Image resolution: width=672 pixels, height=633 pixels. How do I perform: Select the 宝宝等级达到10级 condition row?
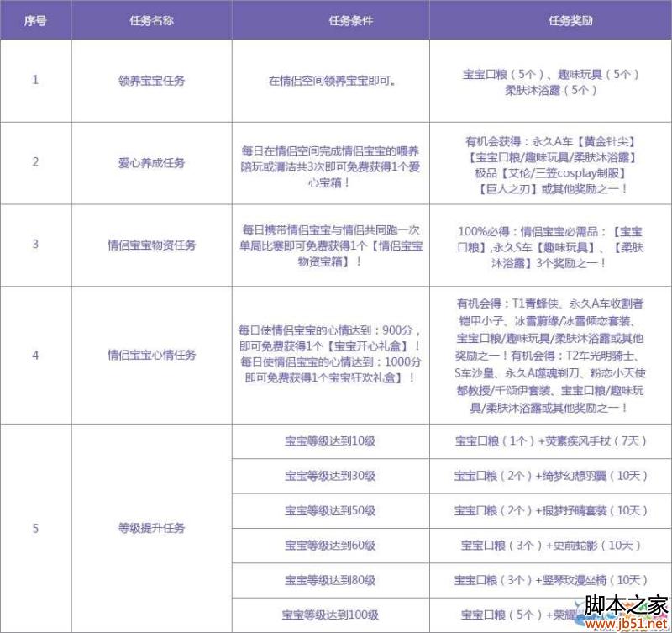(x=330, y=440)
